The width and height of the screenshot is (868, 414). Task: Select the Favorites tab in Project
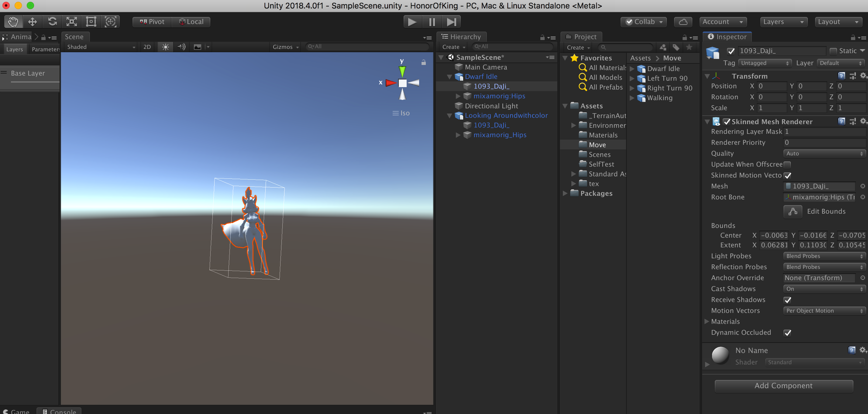click(595, 57)
